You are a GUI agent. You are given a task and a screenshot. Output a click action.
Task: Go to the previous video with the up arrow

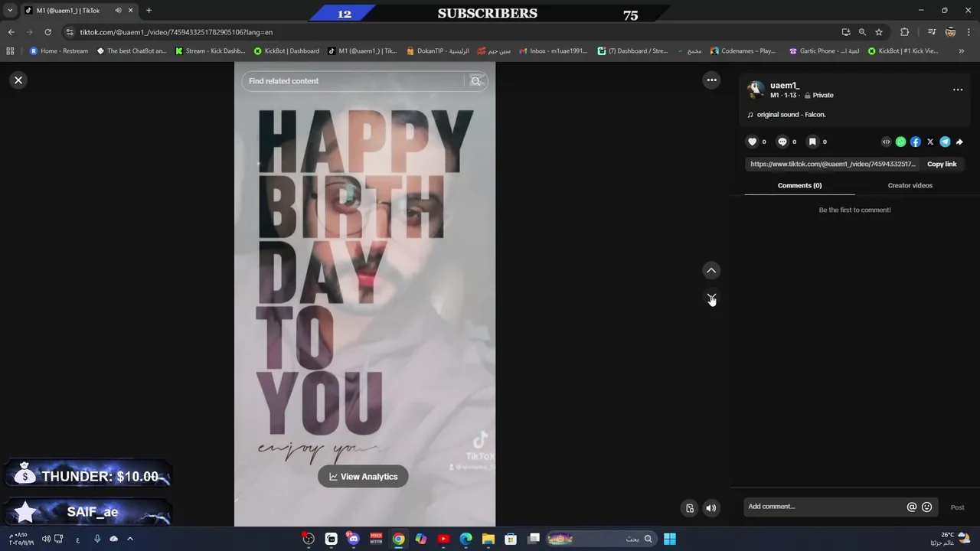pyautogui.click(x=711, y=270)
